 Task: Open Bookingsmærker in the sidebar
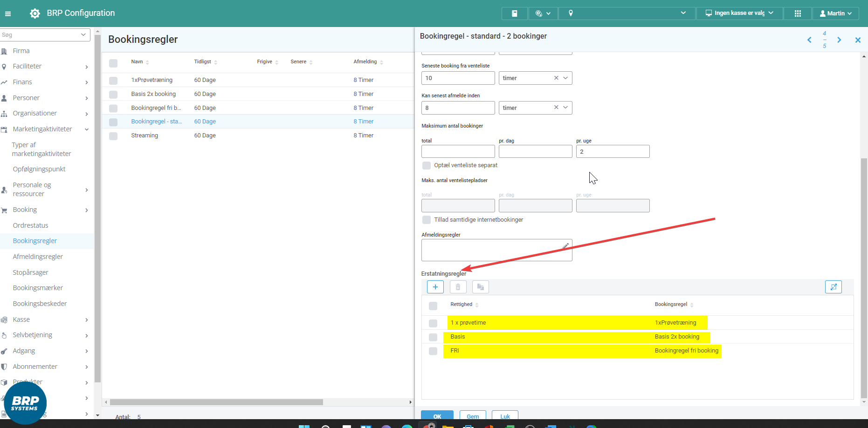pyautogui.click(x=38, y=288)
